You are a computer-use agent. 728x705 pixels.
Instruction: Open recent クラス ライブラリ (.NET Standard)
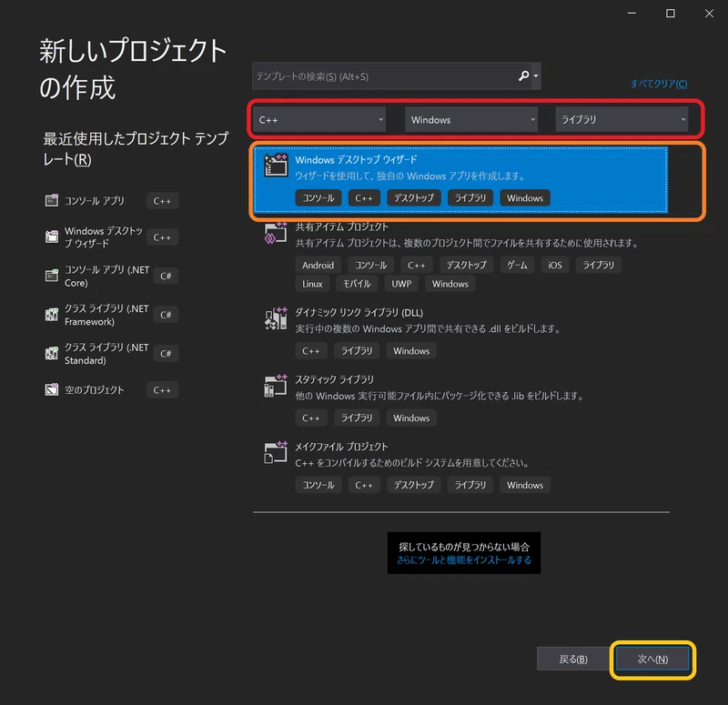click(x=106, y=354)
